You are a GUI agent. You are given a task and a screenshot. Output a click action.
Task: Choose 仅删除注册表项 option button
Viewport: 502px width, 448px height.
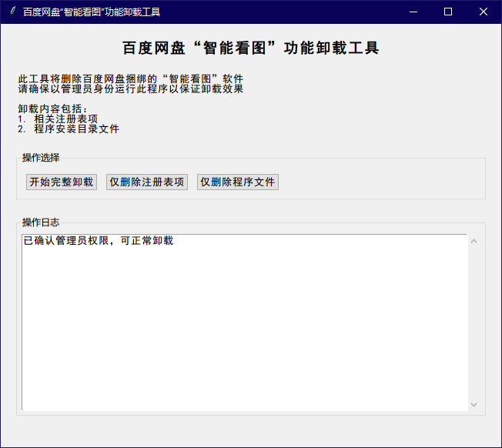pos(147,182)
